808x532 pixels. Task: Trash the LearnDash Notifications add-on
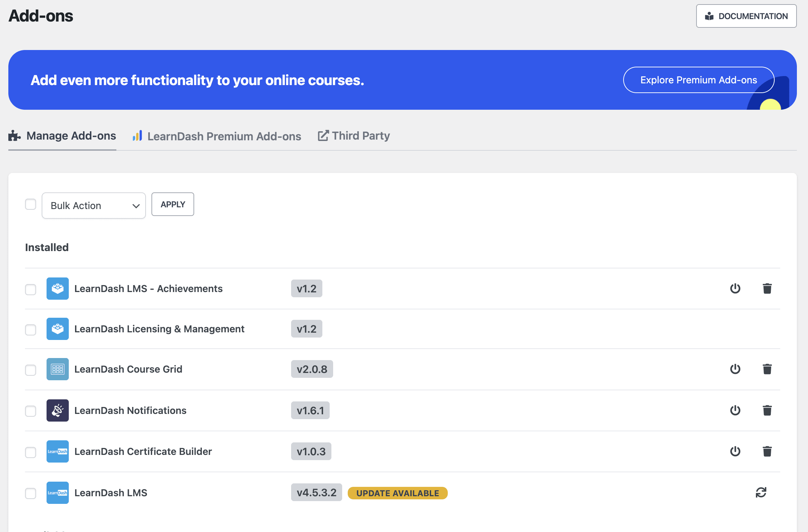767,410
